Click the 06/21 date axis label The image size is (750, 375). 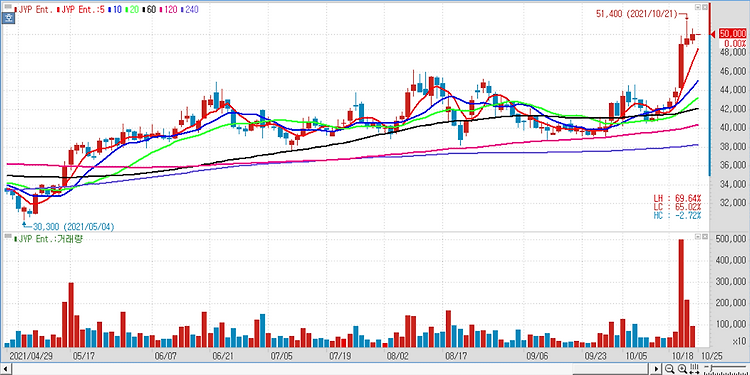pyautogui.click(x=223, y=356)
